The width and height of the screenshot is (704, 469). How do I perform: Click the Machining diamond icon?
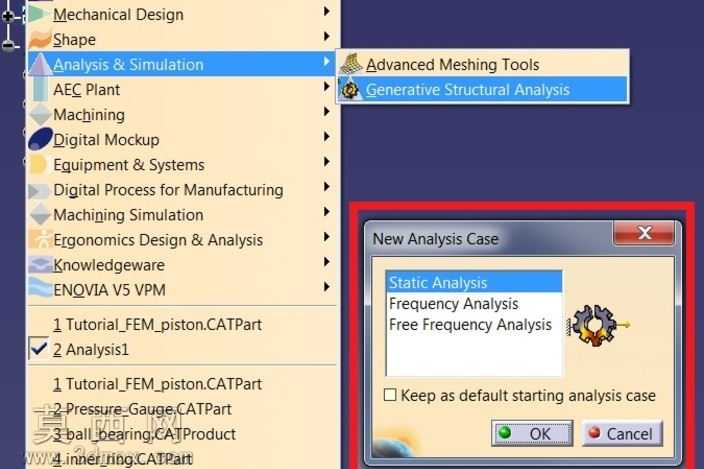pos(40,114)
